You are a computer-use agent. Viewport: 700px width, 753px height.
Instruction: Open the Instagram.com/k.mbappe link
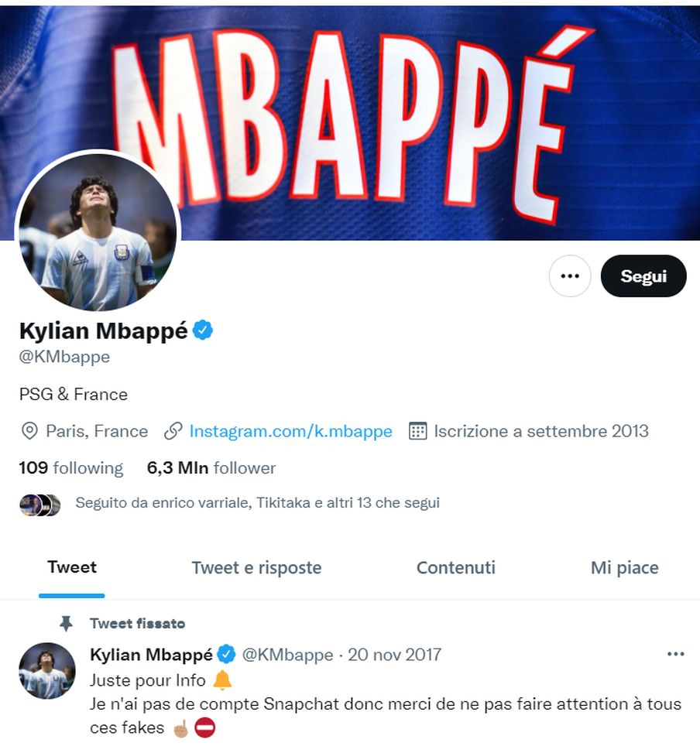(290, 431)
